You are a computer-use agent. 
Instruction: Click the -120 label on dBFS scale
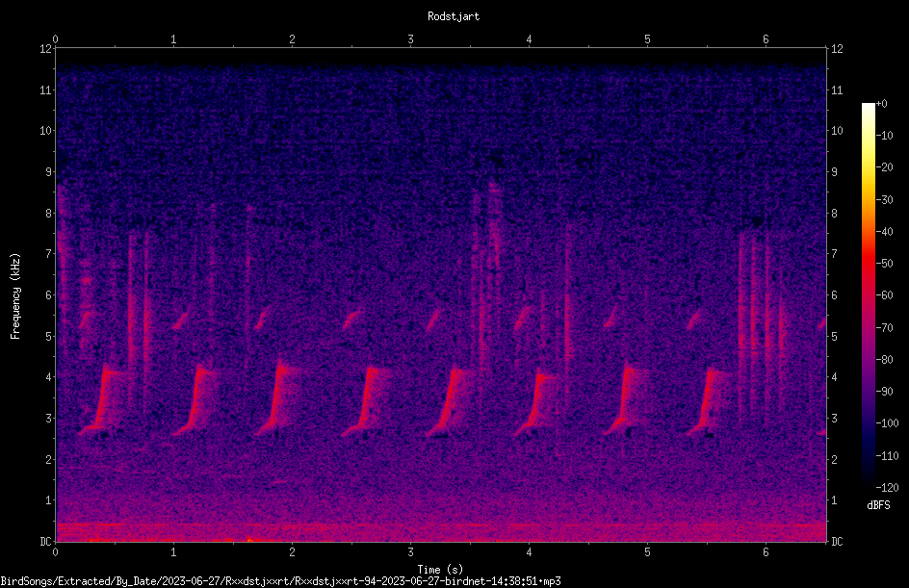pyautogui.click(x=887, y=487)
